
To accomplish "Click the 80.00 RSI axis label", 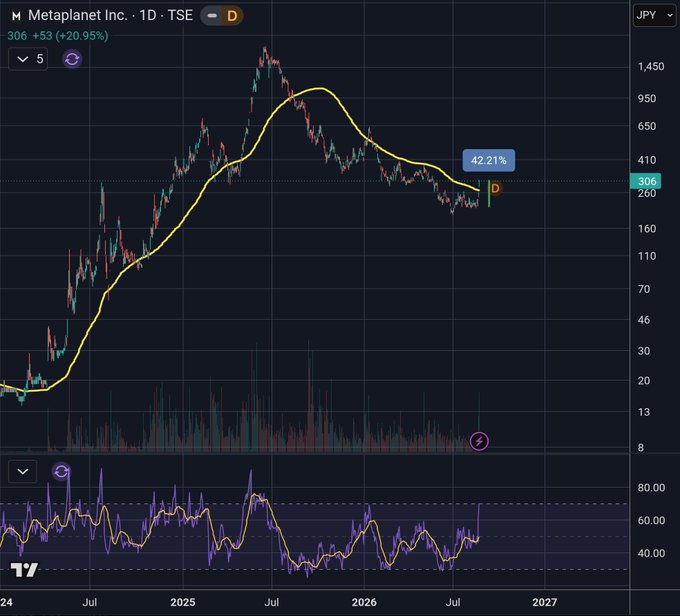I will click(651, 488).
